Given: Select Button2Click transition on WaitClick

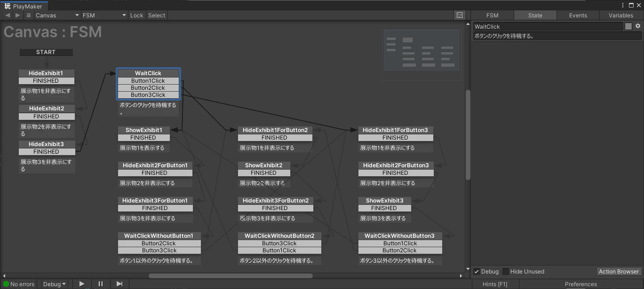Looking at the screenshot, I should coord(148,88).
